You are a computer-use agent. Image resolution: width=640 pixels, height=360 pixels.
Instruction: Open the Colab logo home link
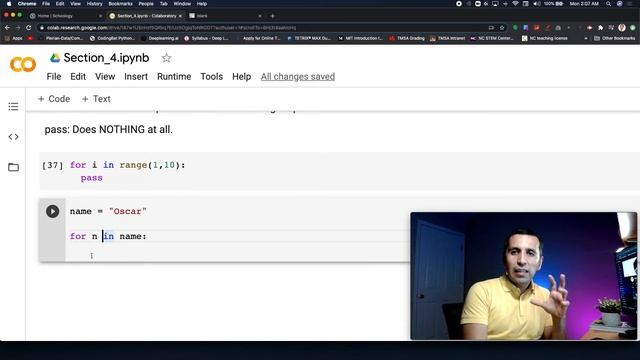(23, 64)
